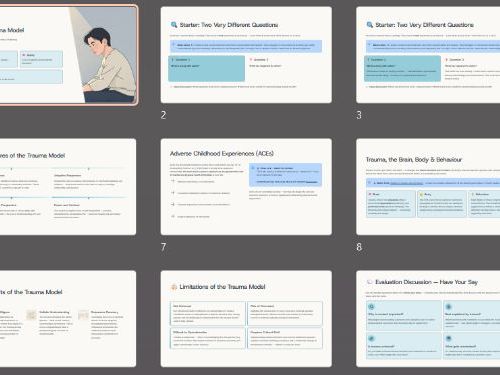This screenshot has width=500, height=375.
Task: Select the 'Limitations of the Trauma Model' slide
Action: tap(246, 319)
